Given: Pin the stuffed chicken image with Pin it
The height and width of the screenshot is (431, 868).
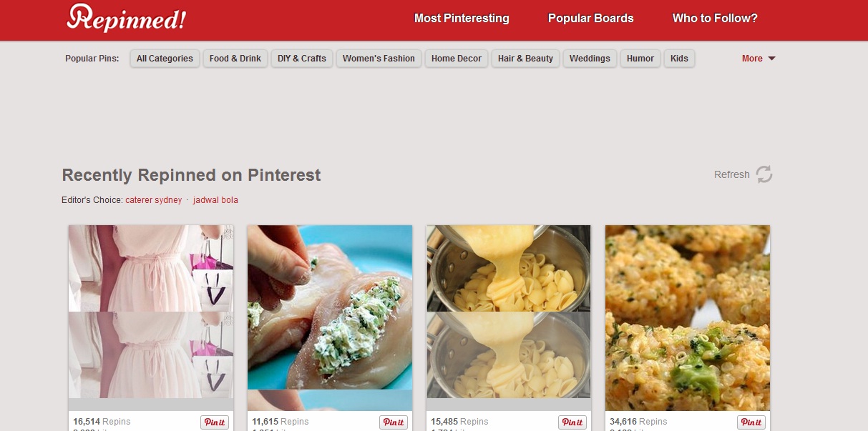Looking at the screenshot, I should click(x=394, y=422).
